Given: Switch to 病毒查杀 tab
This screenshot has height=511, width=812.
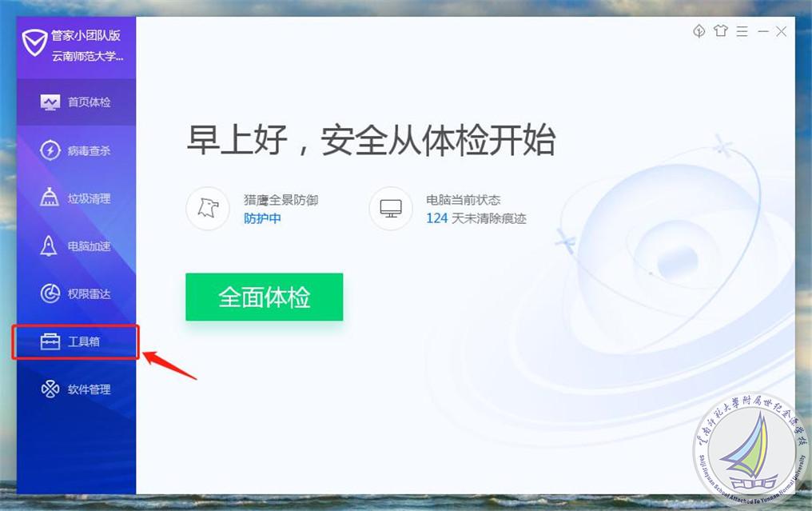Looking at the screenshot, I should (76, 150).
